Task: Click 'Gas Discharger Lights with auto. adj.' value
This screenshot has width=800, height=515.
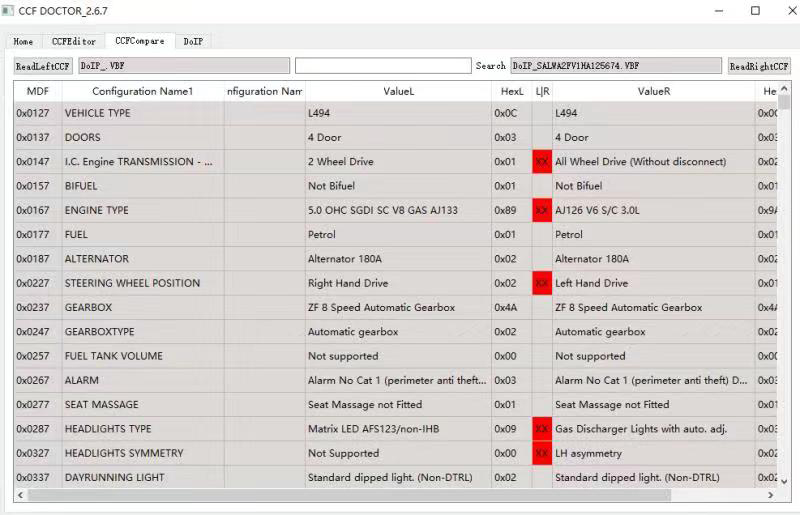Action: point(641,429)
